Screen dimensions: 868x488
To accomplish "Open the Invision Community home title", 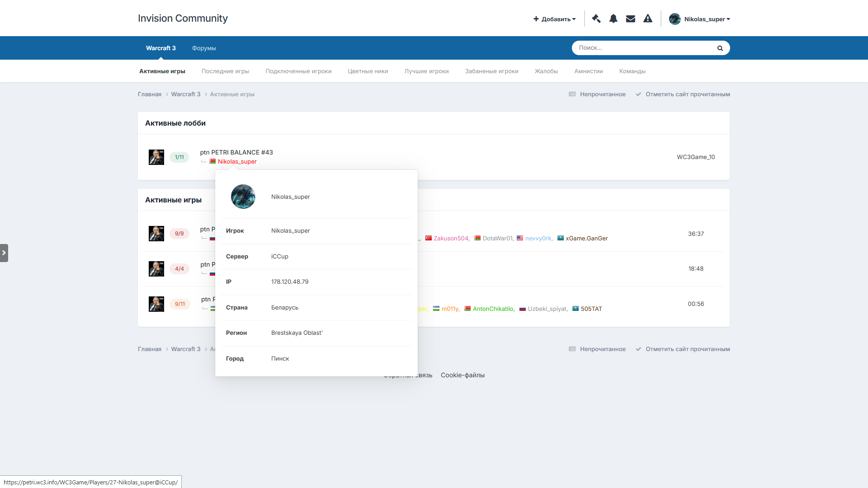I will (183, 18).
